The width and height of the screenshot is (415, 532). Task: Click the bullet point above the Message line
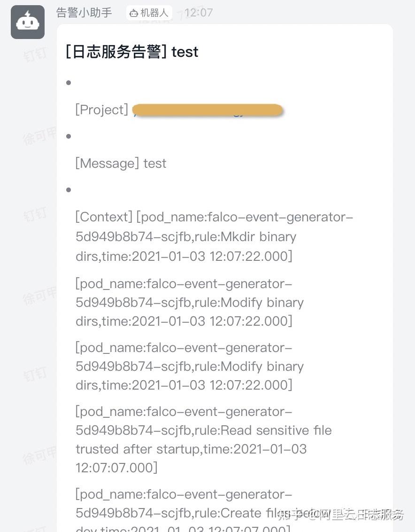(x=69, y=137)
